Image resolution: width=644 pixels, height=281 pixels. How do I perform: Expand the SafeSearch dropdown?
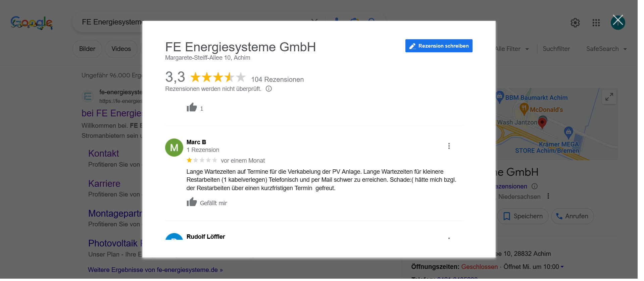pos(606,49)
